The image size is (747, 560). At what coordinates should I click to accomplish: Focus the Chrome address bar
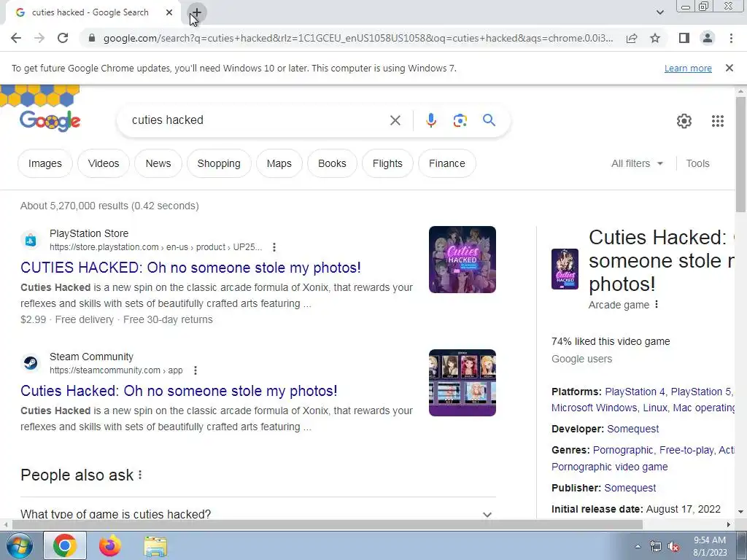[357, 38]
